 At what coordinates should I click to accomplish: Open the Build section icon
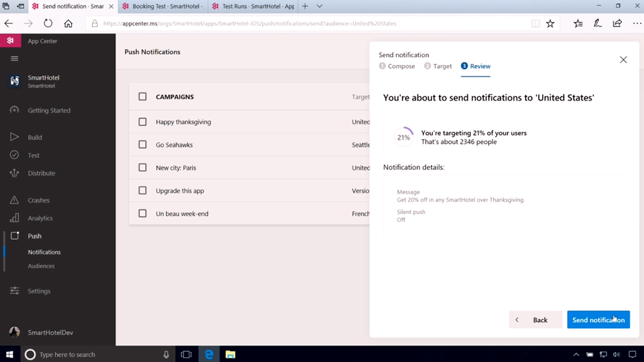coord(14,137)
